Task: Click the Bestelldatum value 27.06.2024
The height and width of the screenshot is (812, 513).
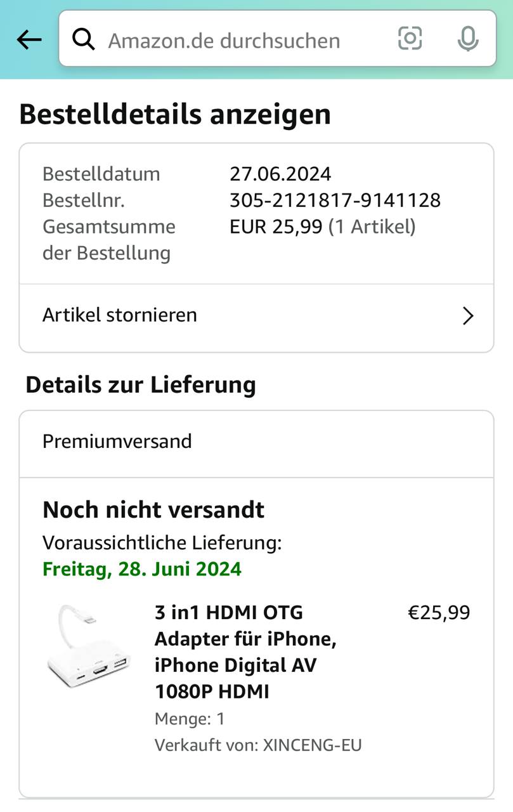Action: pos(280,174)
